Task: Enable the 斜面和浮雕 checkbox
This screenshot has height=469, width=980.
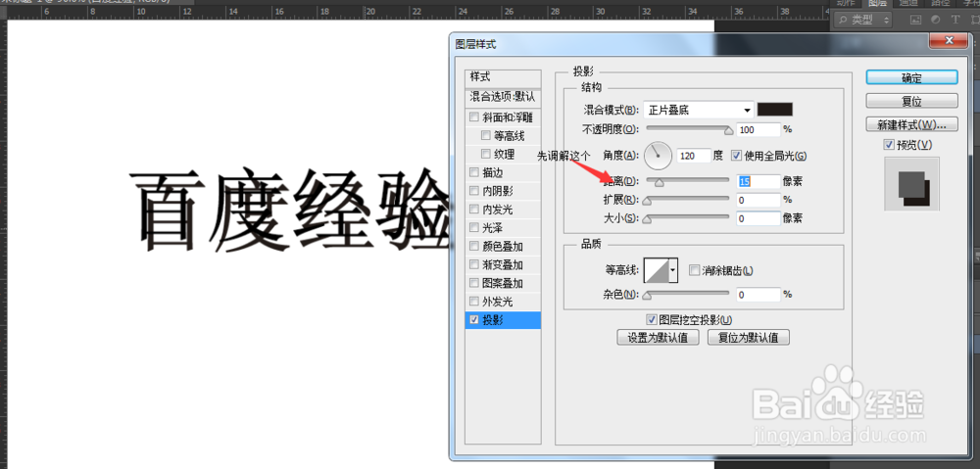Action: click(x=473, y=117)
